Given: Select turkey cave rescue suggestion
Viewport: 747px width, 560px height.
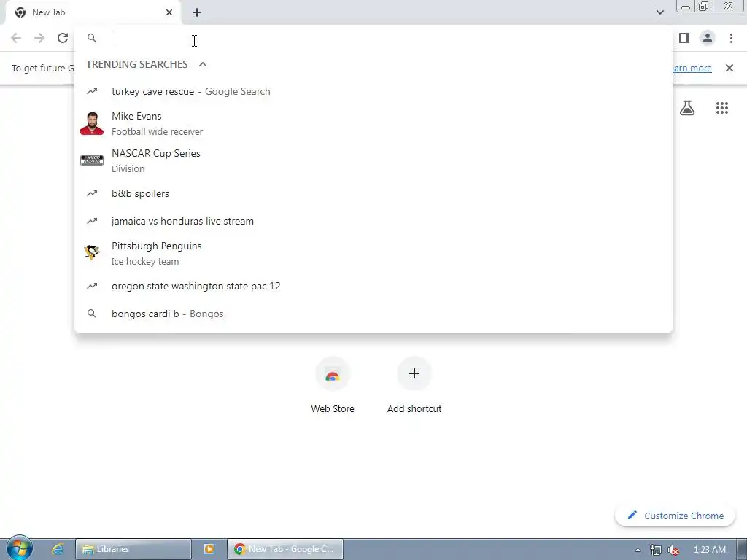Looking at the screenshot, I should click(x=373, y=91).
